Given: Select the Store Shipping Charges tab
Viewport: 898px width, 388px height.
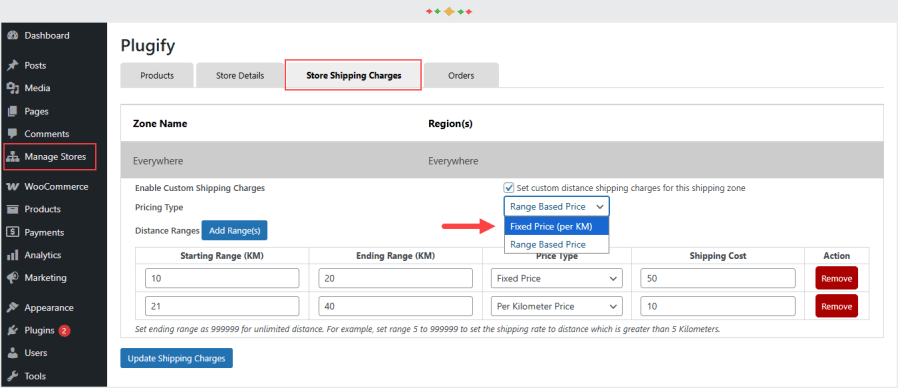Looking at the screenshot, I should (353, 75).
